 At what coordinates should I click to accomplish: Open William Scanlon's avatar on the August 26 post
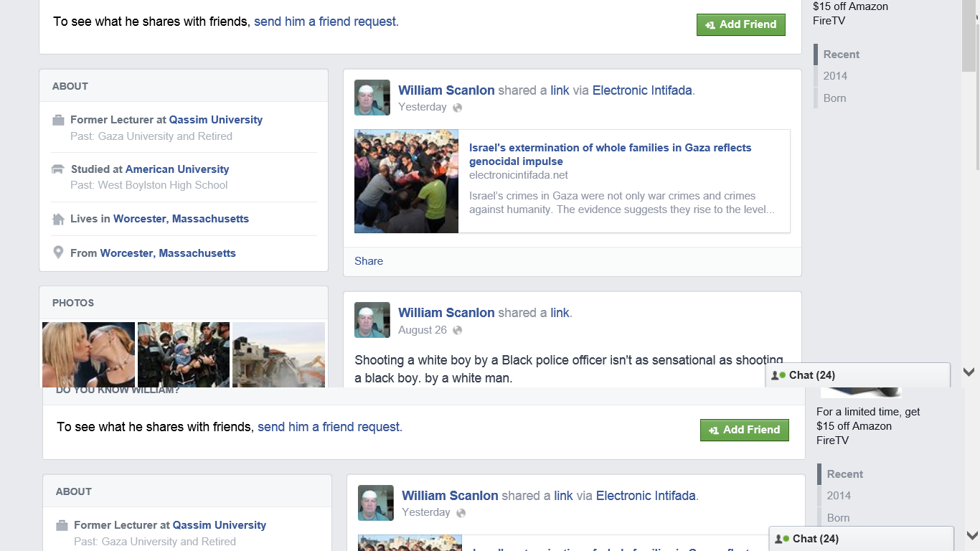(x=372, y=320)
